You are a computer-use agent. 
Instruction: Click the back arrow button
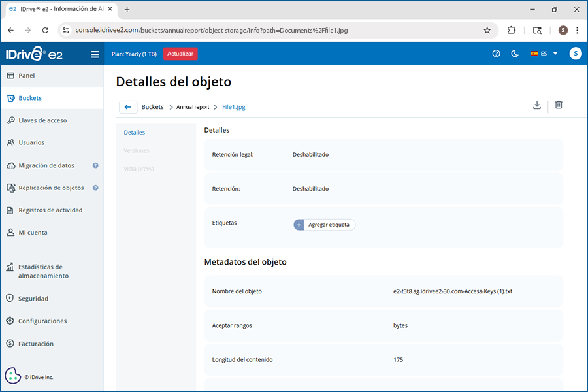pyautogui.click(x=128, y=107)
